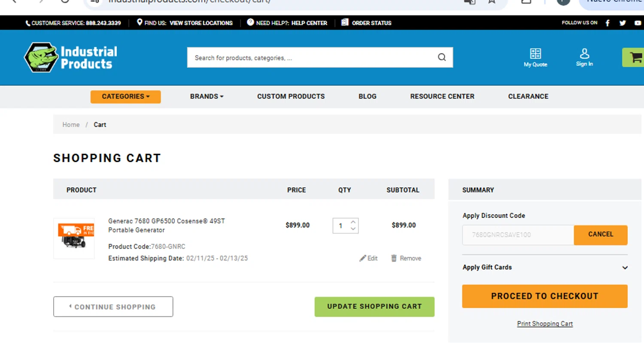644x349 pixels.
Task: Click the Product Code 7680-GNRC text
Action: tap(147, 247)
